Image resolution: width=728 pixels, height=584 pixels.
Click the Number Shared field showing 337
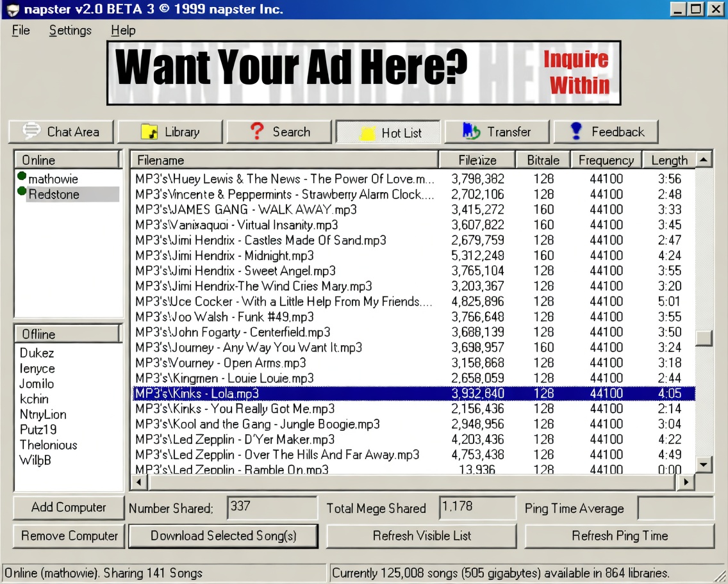click(x=272, y=507)
